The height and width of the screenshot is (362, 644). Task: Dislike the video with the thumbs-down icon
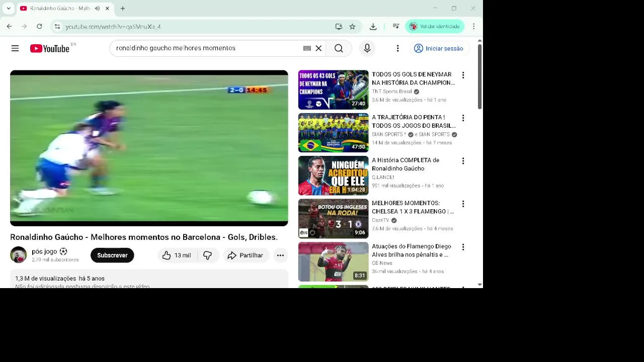tap(208, 255)
